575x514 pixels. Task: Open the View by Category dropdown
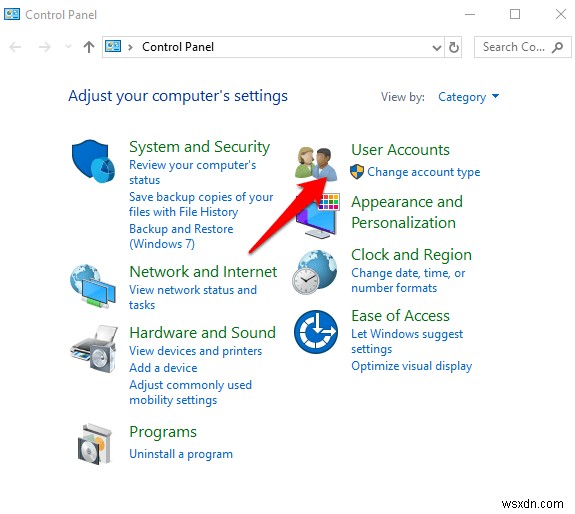tap(469, 97)
